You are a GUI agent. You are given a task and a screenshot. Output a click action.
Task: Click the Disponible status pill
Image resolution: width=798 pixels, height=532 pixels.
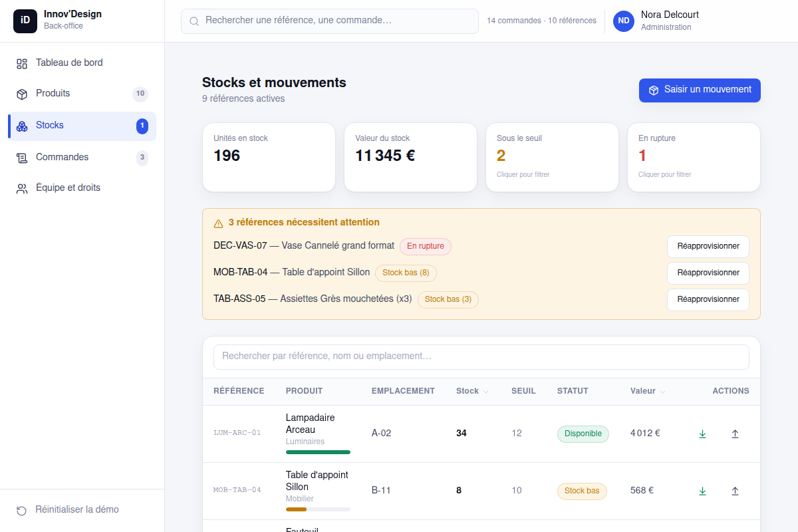(583, 434)
